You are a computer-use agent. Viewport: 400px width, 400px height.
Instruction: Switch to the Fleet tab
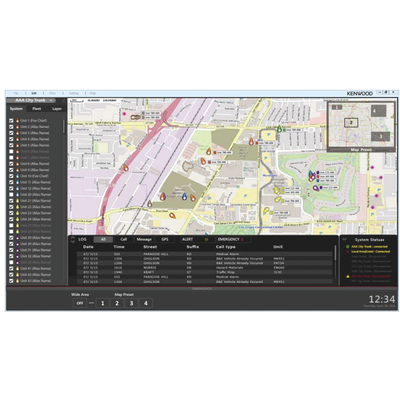point(37,109)
